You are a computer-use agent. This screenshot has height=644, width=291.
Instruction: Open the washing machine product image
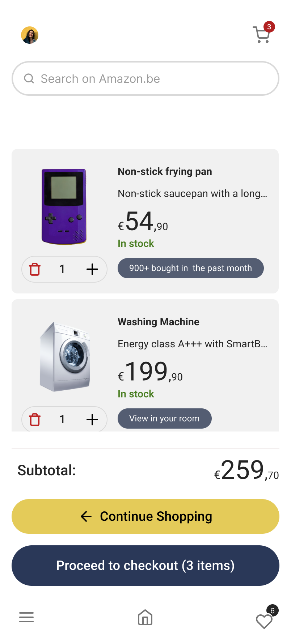point(65,357)
